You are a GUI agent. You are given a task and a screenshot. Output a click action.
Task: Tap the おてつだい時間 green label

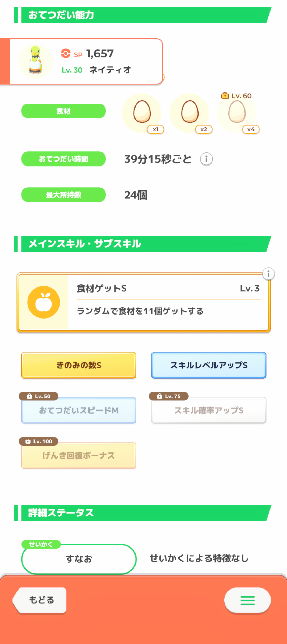[x=64, y=159]
